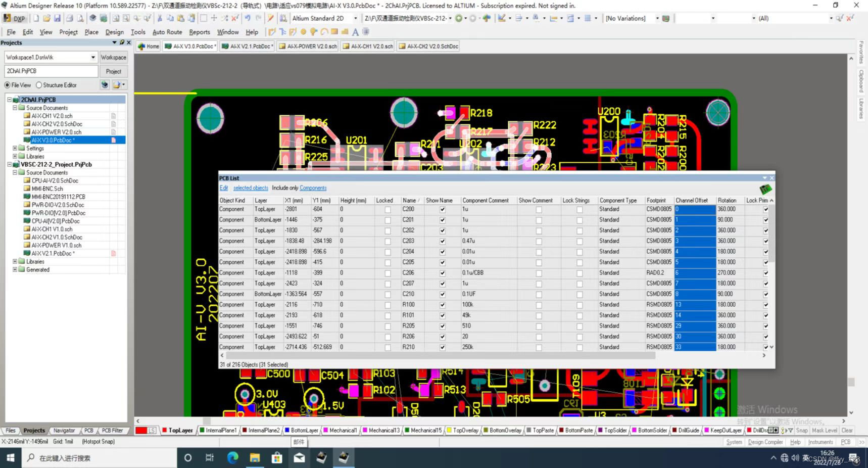Select TopOverlay layer tab with yellow swatch
Image resolution: width=868 pixels, height=468 pixels.
(x=462, y=431)
